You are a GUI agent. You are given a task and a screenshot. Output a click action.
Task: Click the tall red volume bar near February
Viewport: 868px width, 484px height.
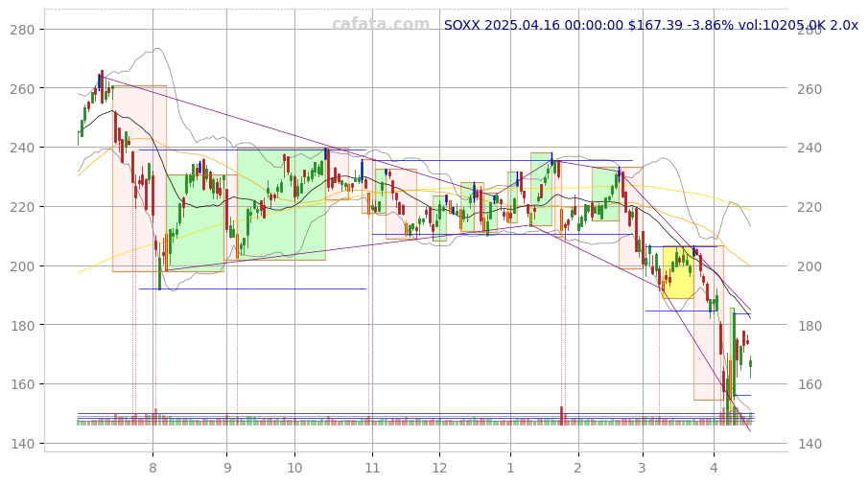coord(562,414)
